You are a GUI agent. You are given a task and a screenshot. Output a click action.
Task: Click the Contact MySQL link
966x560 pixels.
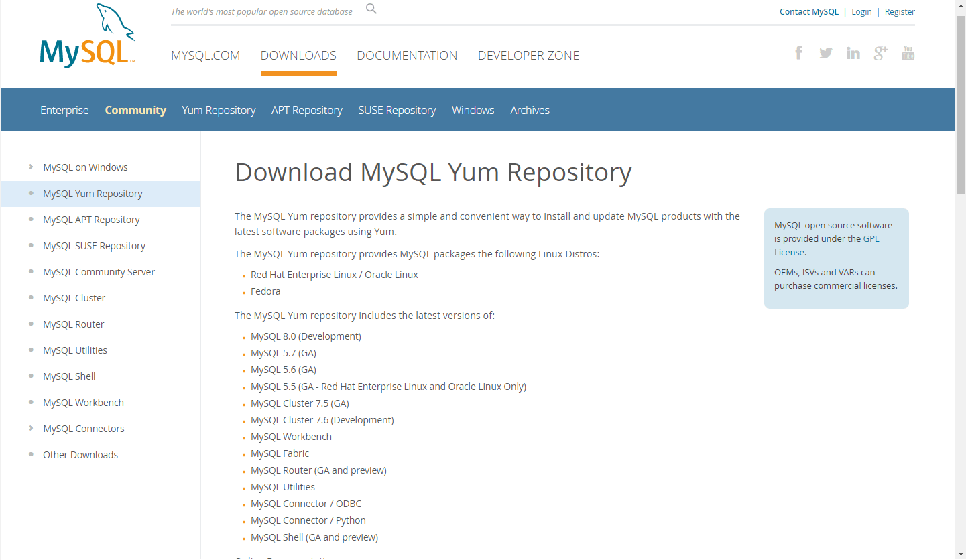pos(809,11)
